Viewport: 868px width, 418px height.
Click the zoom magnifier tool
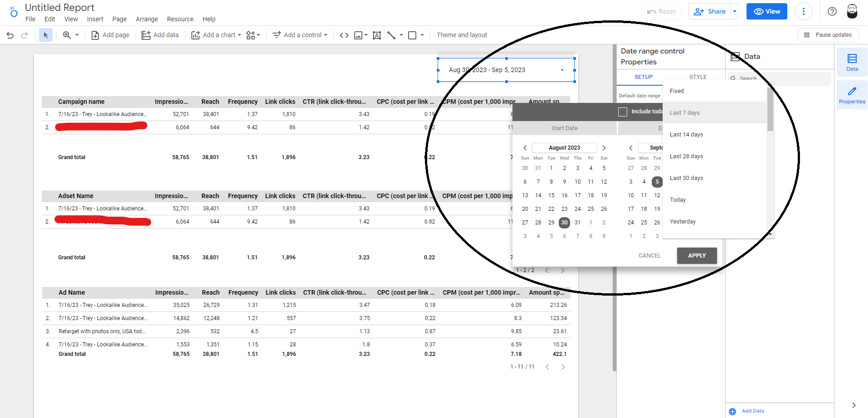click(x=67, y=35)
